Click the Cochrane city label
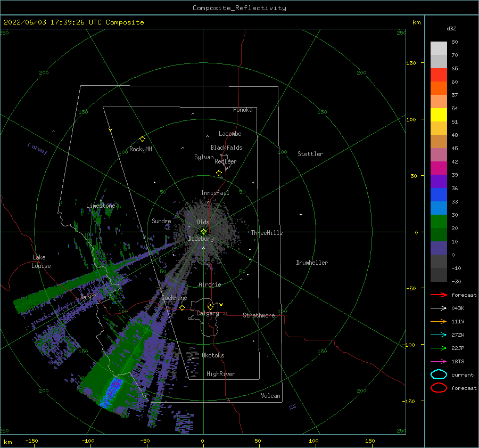 (x=174, y=298)
